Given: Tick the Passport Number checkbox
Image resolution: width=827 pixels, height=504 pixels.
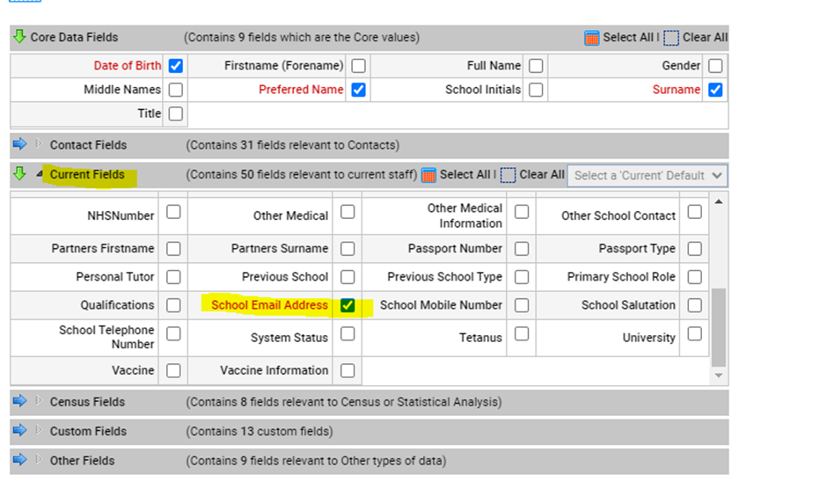Looking at the screenshot, I should tap(522, 249).
